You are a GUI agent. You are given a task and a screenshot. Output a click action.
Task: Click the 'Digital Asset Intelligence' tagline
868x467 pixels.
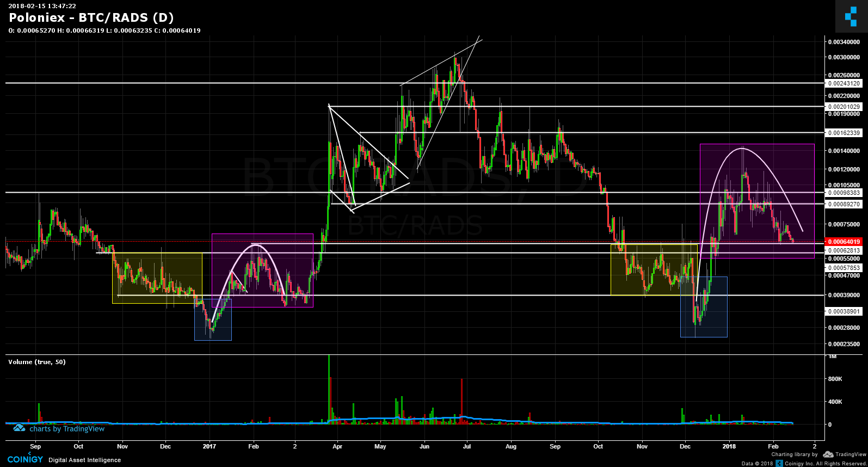coord(84,460)
